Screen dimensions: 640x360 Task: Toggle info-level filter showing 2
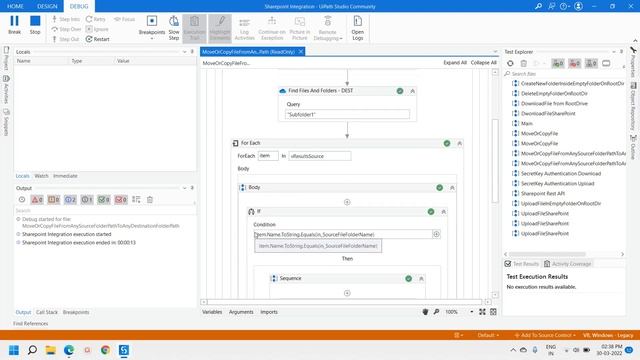coord(70,200)
